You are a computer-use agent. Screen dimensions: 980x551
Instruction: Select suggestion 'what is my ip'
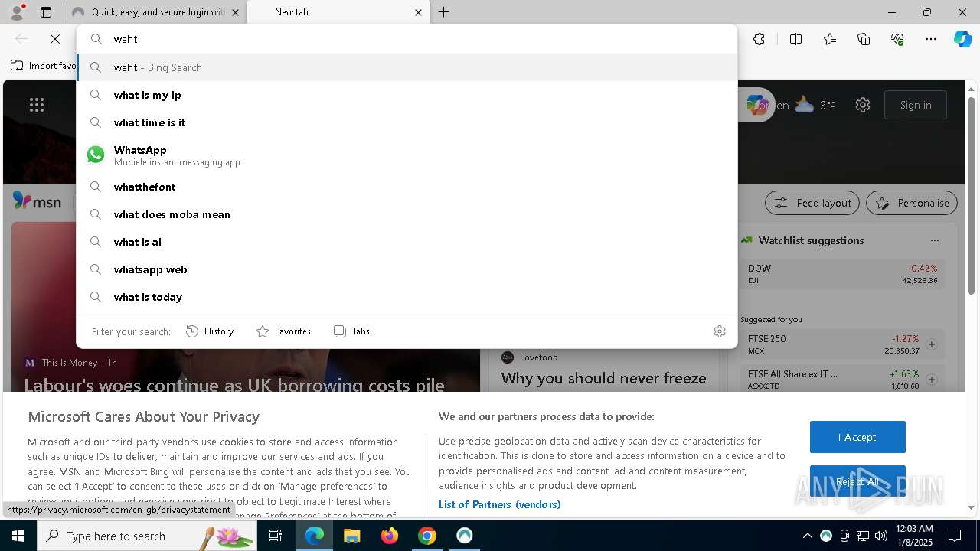tap(407, 95)
